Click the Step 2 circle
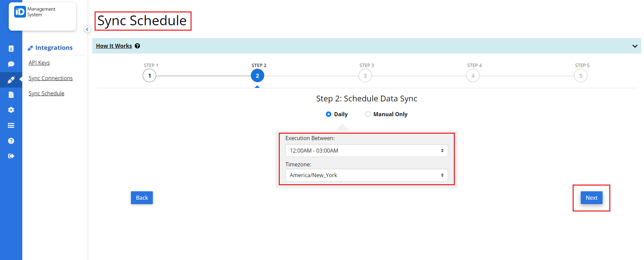Image resolution: width=644 pixels, height=260 pixels. (x=258, y=76)
